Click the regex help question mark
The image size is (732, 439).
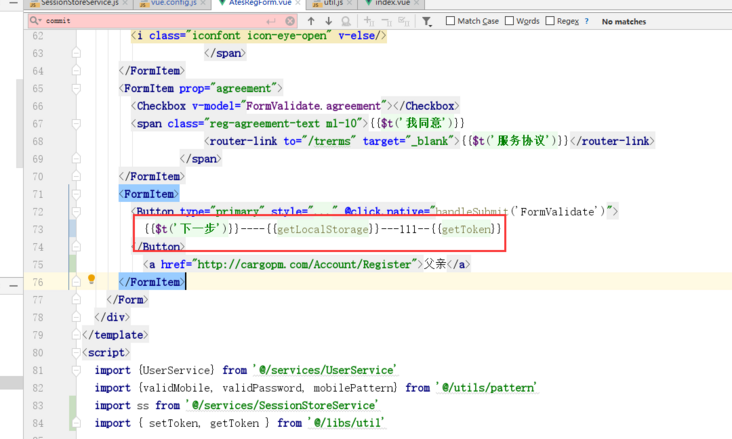[587, 21]
